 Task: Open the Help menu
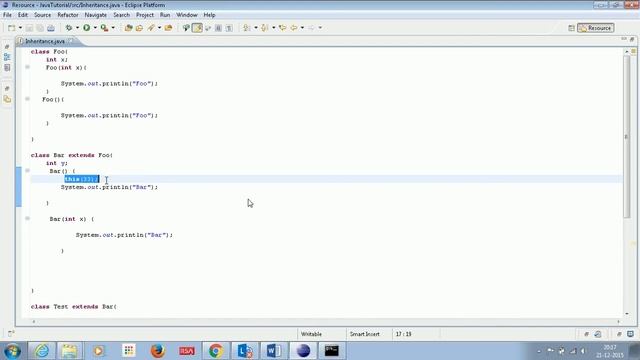tap(209, 15)
